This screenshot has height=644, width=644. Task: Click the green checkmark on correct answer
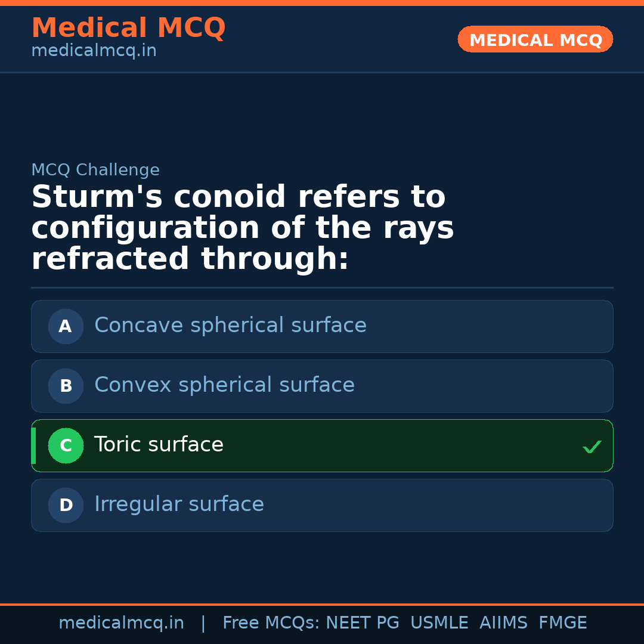tap(592, 446)
